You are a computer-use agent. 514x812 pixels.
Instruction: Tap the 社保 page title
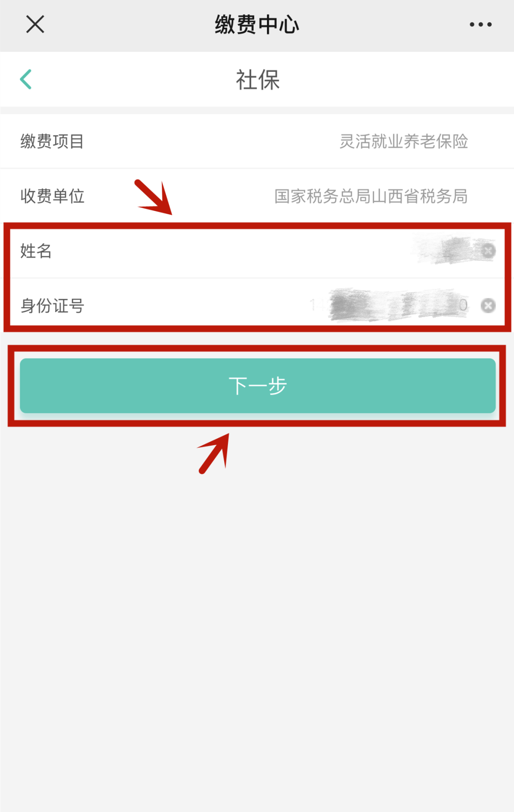(x=257, y=80)
